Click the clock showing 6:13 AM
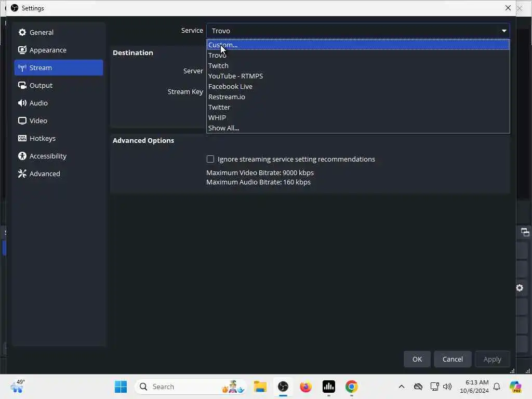Image resolution: width=532 pixels, height=399 pixels. click(474, 387)
